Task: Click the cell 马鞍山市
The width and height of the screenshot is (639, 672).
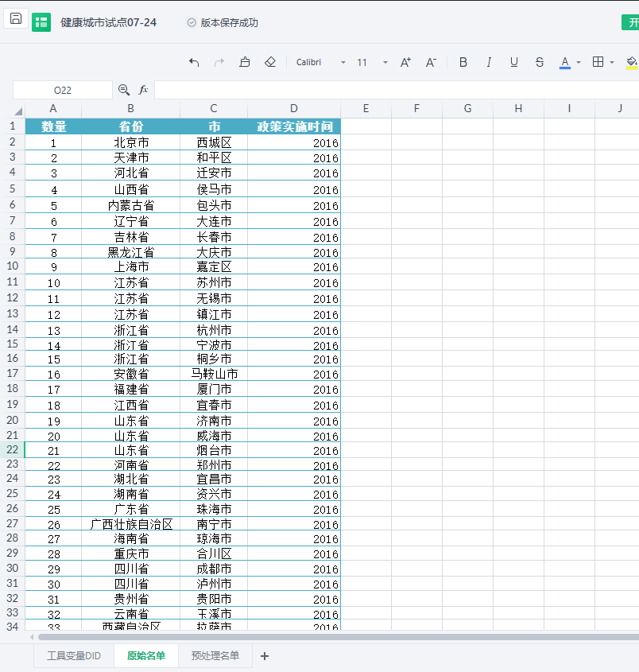Action: pos(214,374)
